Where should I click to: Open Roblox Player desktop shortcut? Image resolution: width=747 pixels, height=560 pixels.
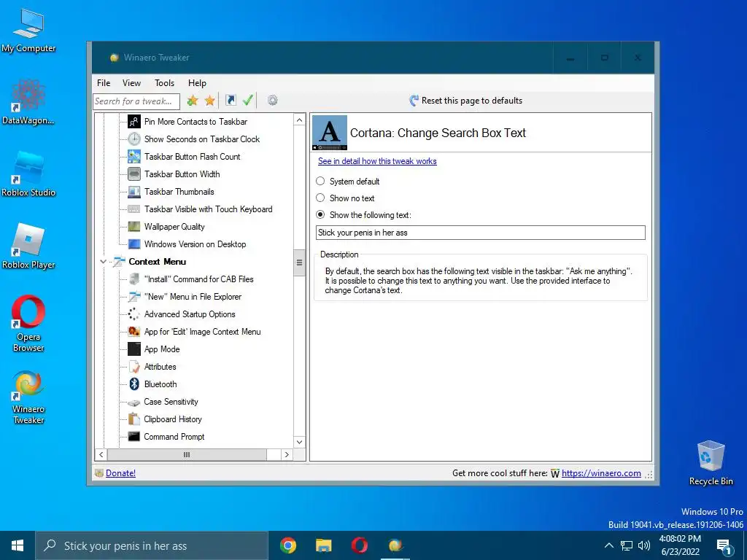pos(28,246)
